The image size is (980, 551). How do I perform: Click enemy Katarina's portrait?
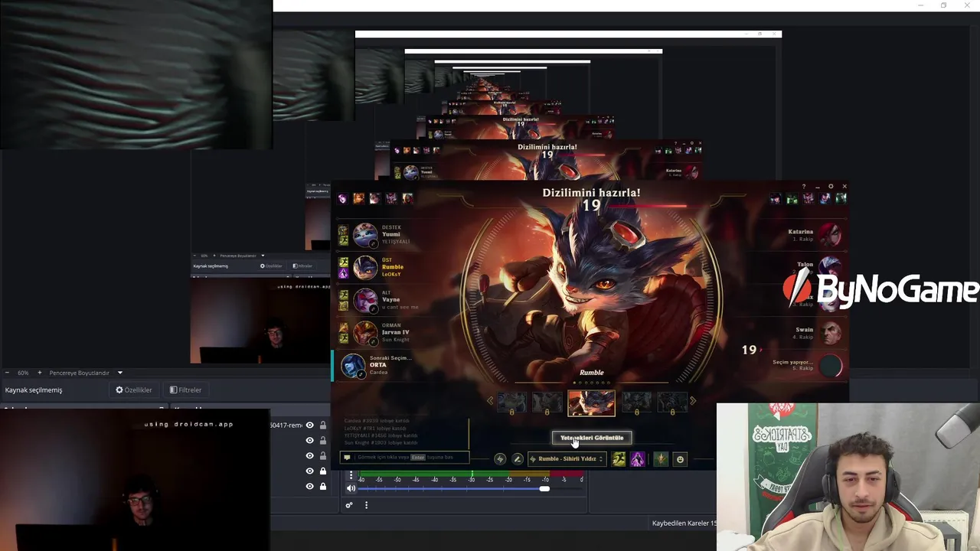(830, 234)
